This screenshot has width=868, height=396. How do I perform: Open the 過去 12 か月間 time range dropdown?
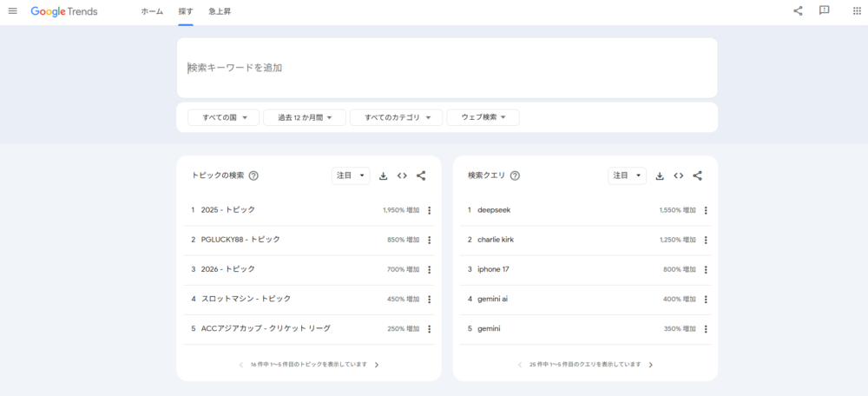point(305,117)
